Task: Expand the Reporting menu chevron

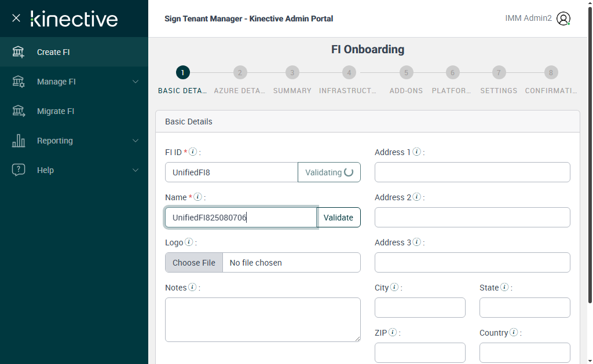Action: point(136,141)
